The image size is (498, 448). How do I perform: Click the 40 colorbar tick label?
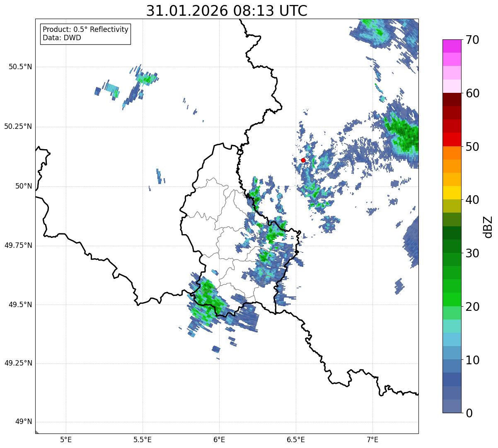(472, 200)
